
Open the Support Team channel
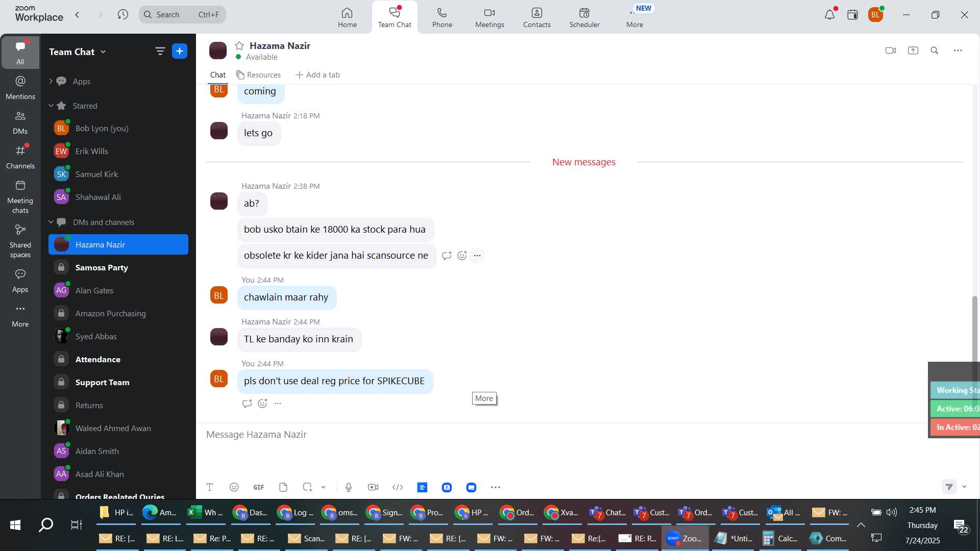point(118,382)
